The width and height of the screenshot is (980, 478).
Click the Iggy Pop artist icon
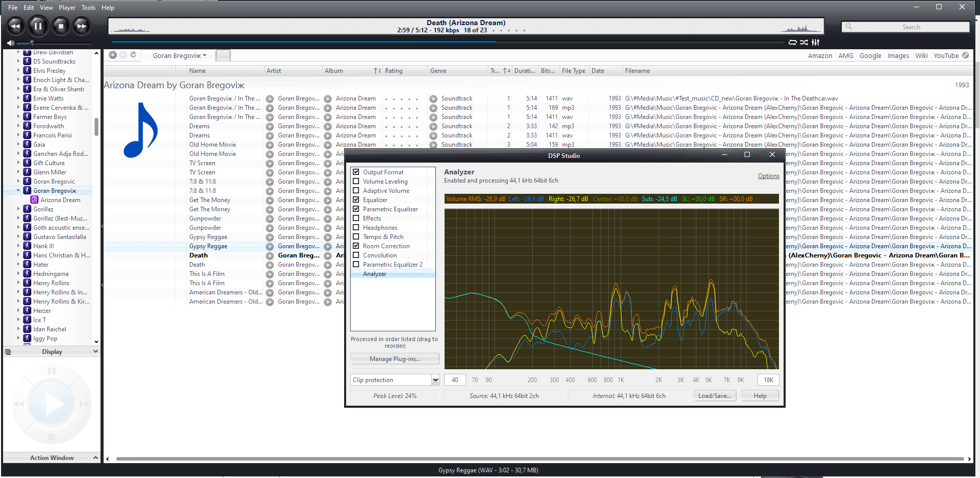pyautogui.click(x=27, y=338)
